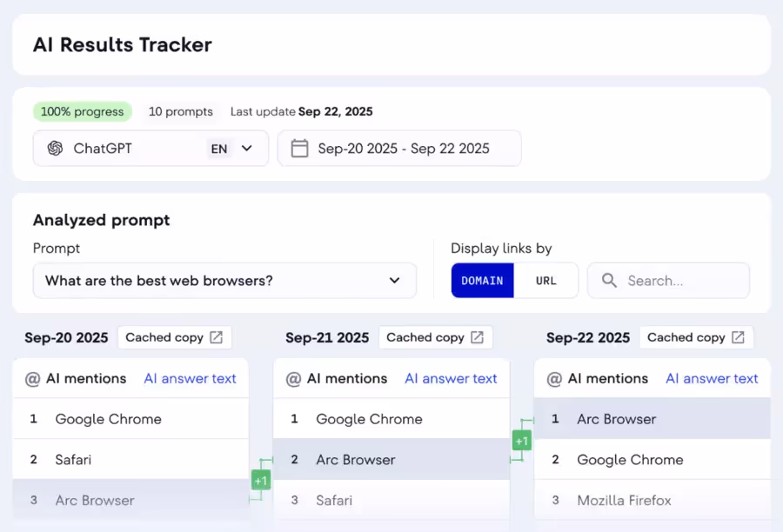Image resolution: width=783 pixels, height=532 pixels.
Task: Switch link display to DOMAIN
Action: pyautogui.click(x=483, y=280)
